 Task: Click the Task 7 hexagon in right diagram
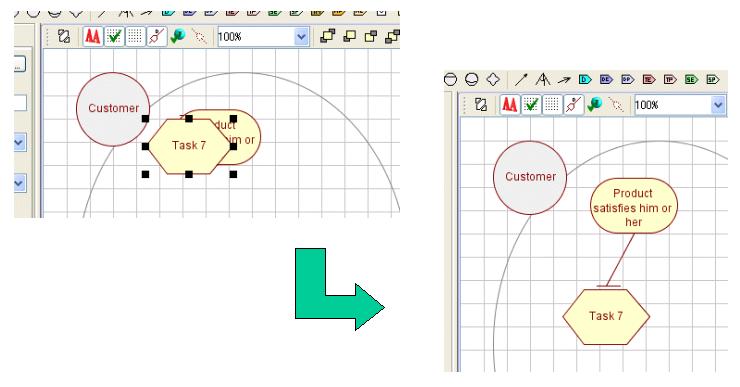[606, 316]
